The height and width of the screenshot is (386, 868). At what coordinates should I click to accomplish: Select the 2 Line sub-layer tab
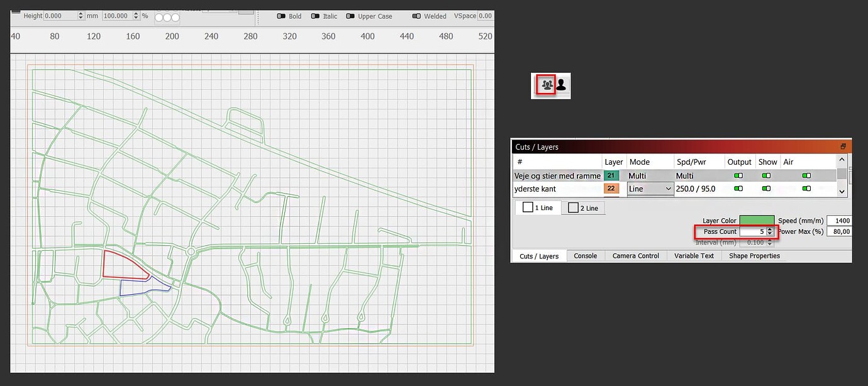(x=583, y=208)
